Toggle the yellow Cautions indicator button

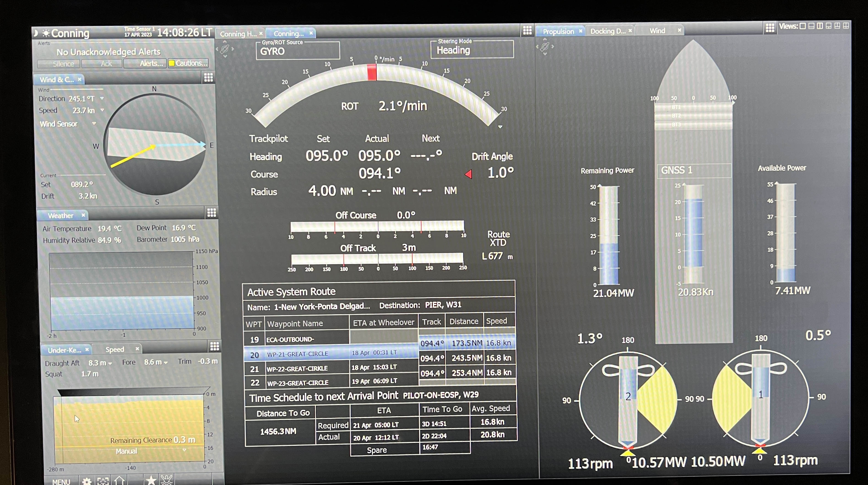click(x=188, y=63)
